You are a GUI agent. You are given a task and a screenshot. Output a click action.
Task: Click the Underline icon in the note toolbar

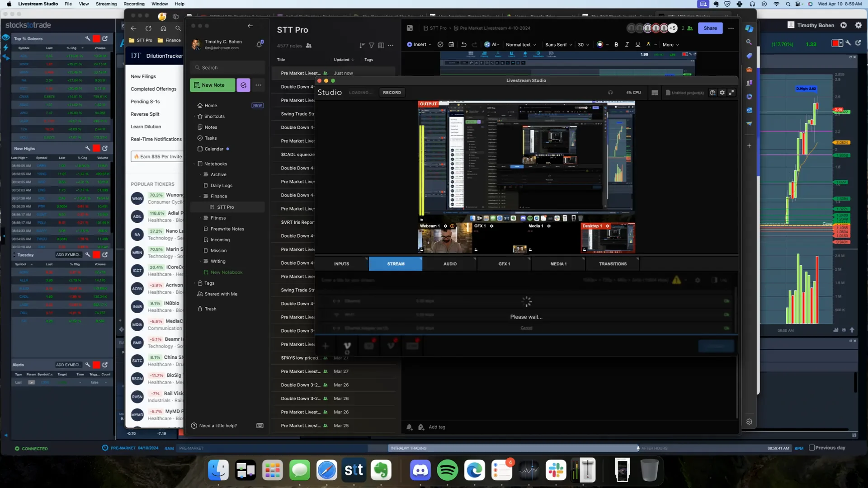pos(638,44)
